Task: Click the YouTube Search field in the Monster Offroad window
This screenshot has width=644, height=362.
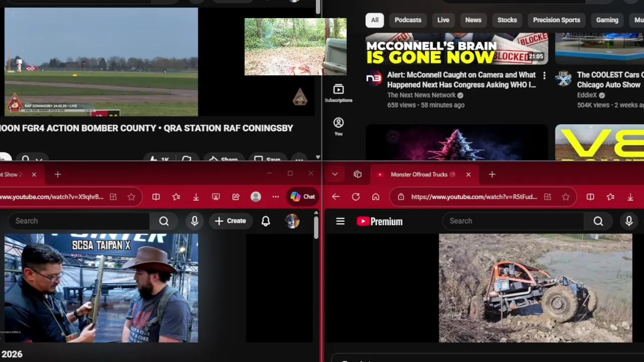Action: click(513, 221)
